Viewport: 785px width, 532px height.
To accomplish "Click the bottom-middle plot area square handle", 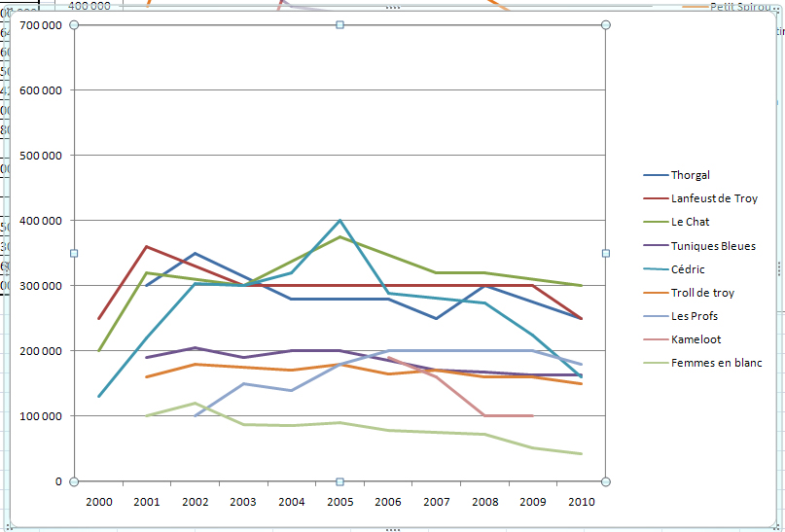I will coord(339,481).
